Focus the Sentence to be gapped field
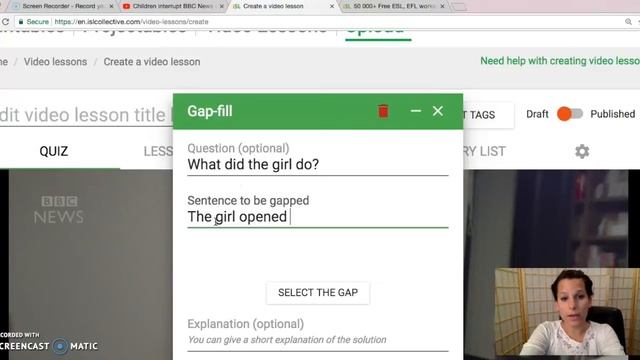 pyautogui.click(x=318, y=217)
